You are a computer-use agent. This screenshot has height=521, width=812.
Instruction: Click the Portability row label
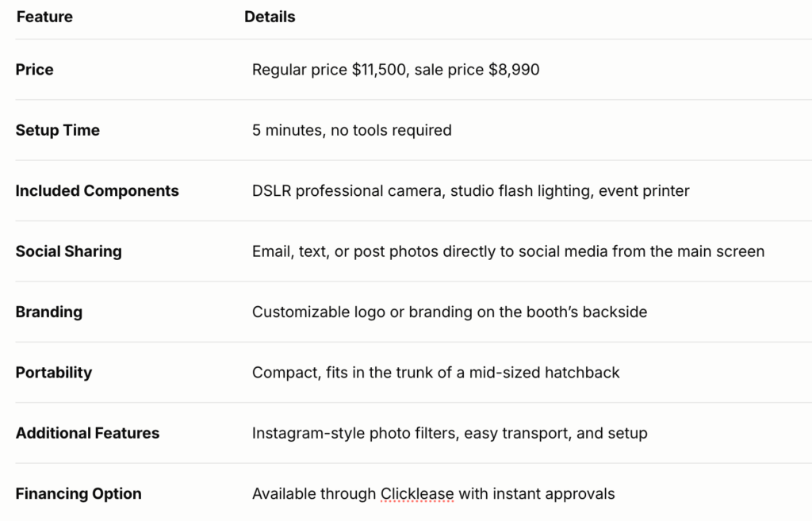pyautogui.click(x=54, y=373)
